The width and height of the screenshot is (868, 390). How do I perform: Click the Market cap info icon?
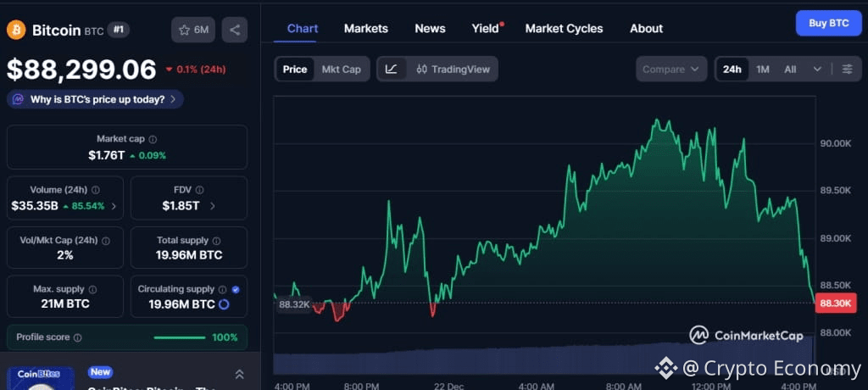[153, 139]
